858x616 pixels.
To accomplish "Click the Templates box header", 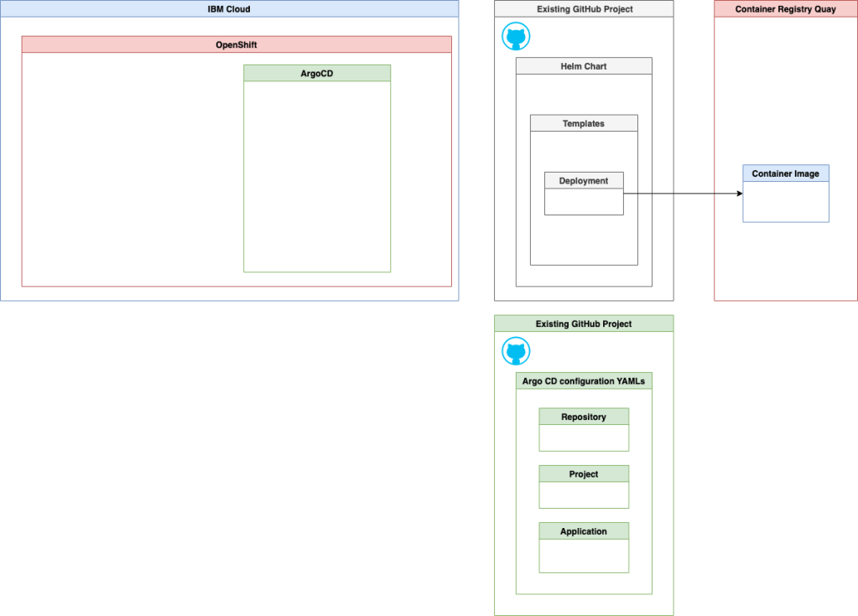I will 584,123.
